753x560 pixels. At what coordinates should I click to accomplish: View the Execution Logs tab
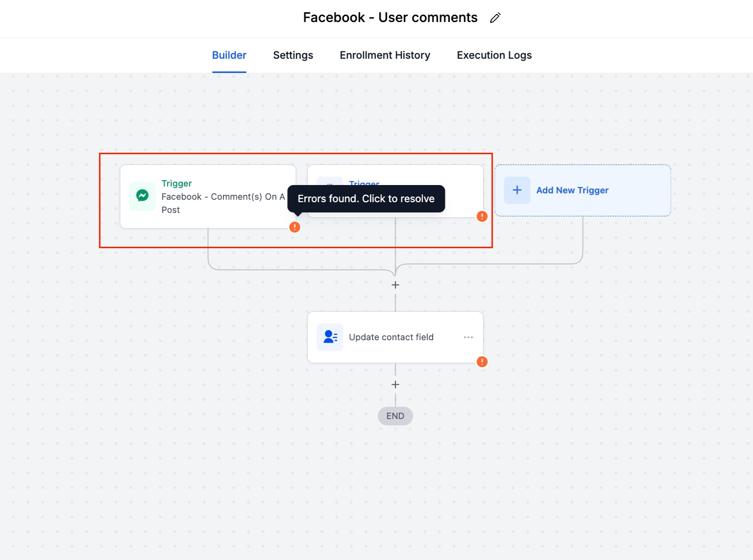coord(494,55)
